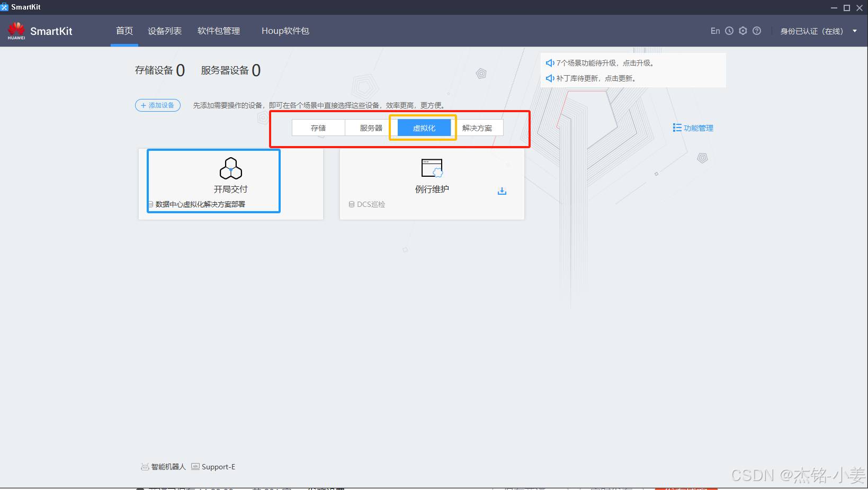Open 功能管理 link
Image resolution: width=868 pixels, height=490 pixels.
(x=699, y=128)
